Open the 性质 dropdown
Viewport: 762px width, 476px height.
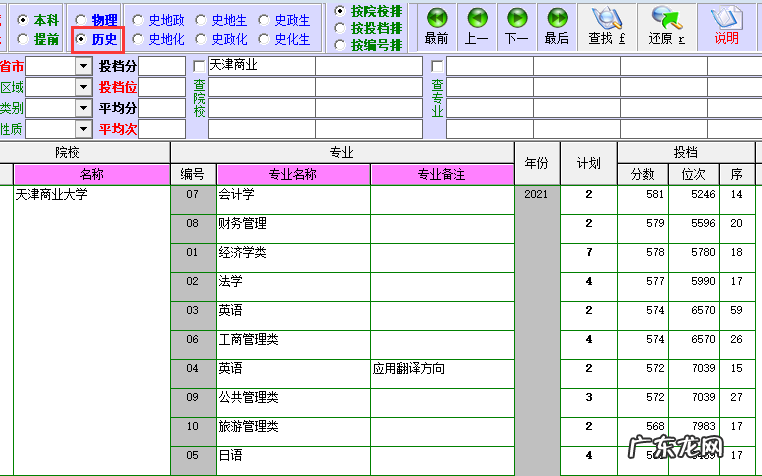(x=84, y=129)
